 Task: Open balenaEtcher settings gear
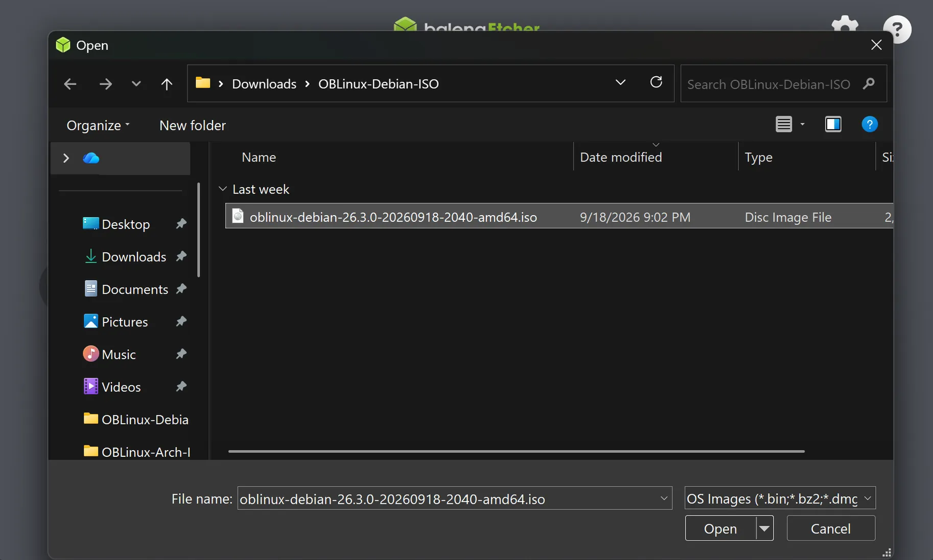845,24
